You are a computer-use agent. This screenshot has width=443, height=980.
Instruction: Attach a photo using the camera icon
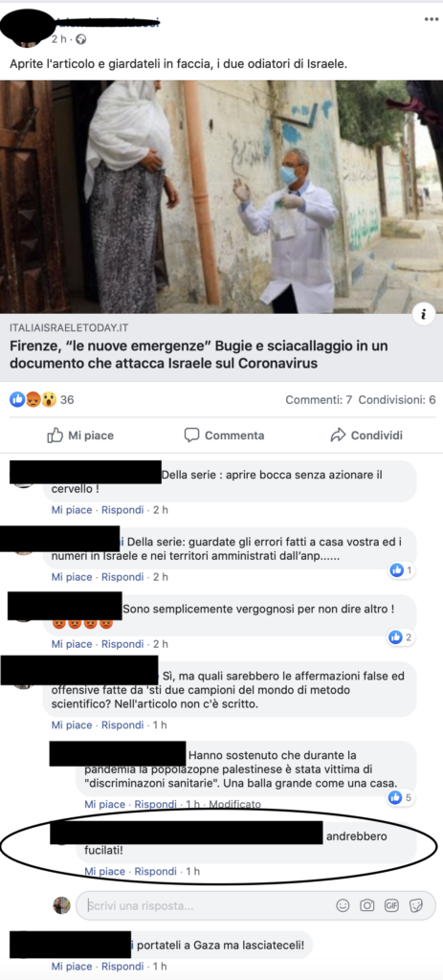click(367, 905)
